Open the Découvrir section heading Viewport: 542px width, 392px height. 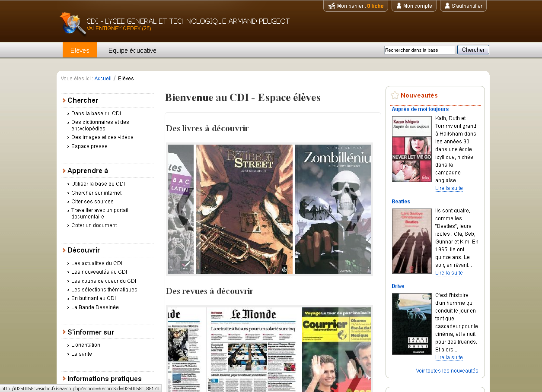[x=83, y=250]
